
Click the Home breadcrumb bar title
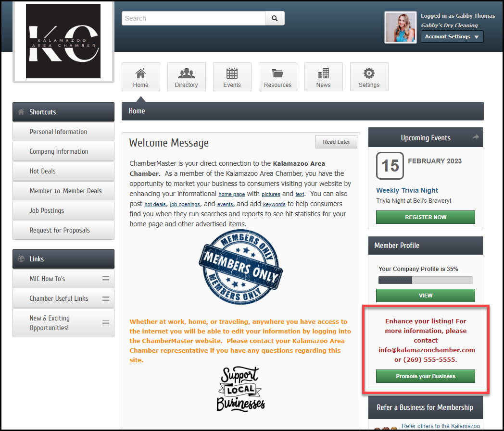(x=137, y=111)
